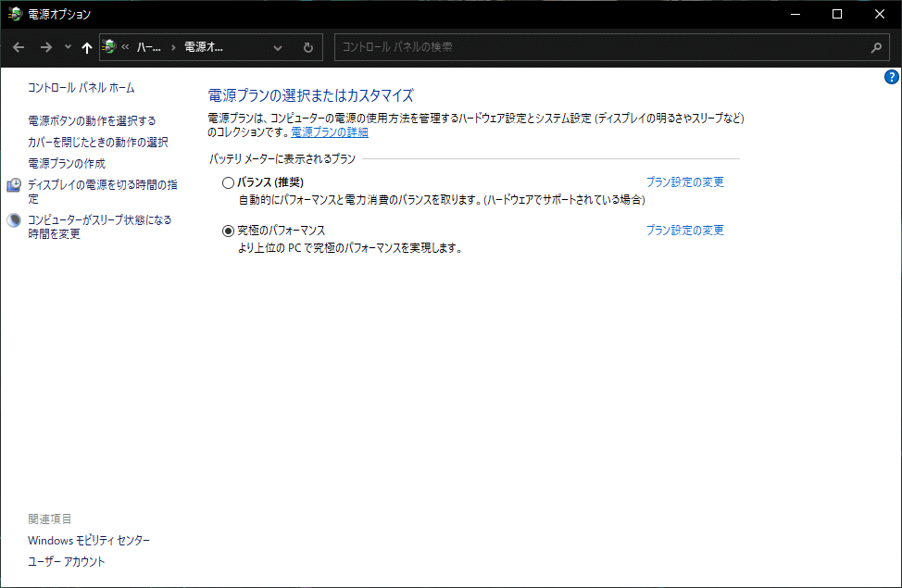
Task: Click the Power Options icon in the address bar
Action: (x=111, y=47)
